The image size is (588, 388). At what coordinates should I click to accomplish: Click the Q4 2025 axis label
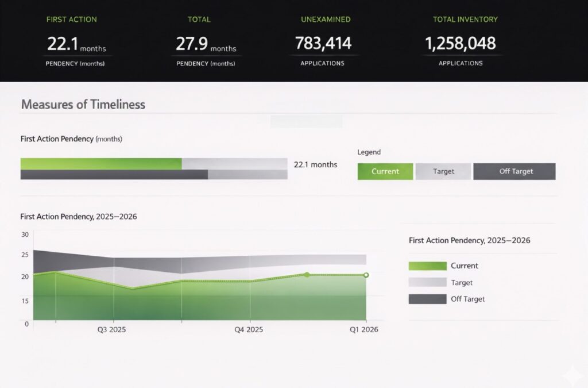coord(249,330)
